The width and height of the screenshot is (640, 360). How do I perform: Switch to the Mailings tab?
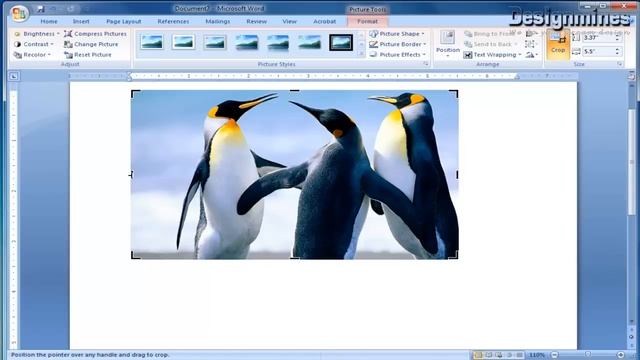[218, 21]
